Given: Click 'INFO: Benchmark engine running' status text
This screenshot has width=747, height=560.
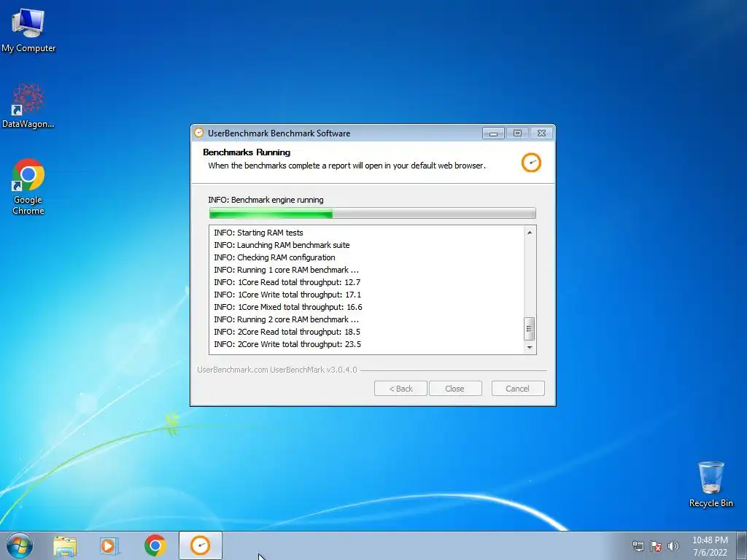Looking at the screenshot, I should coord(266,200).
